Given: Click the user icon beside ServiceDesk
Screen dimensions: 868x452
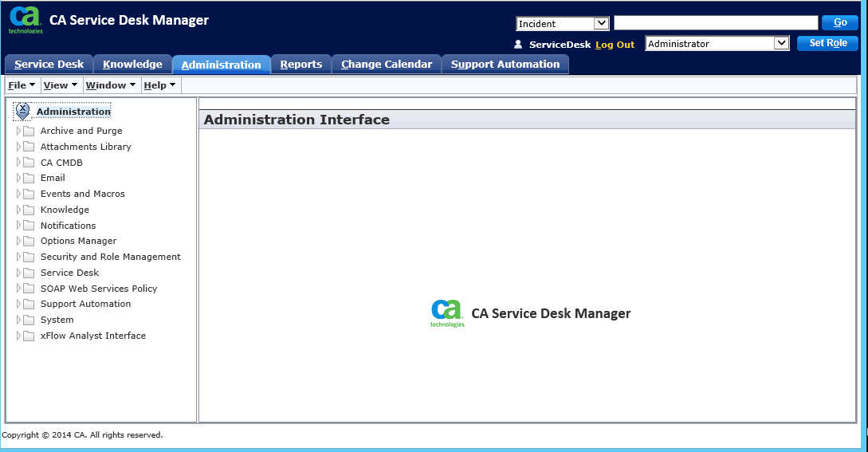Looking at the screenshot, I should click(518, 45).
